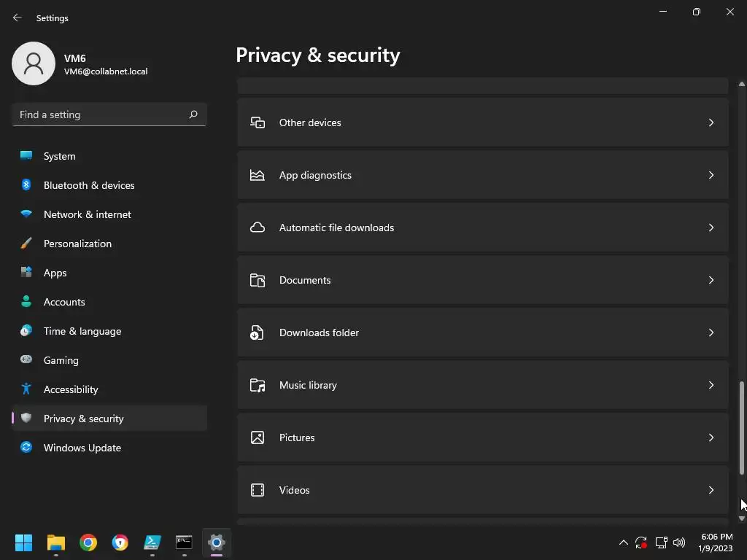Click the vertical scrollbar thumb
The image size is (747, 560).
742,427
